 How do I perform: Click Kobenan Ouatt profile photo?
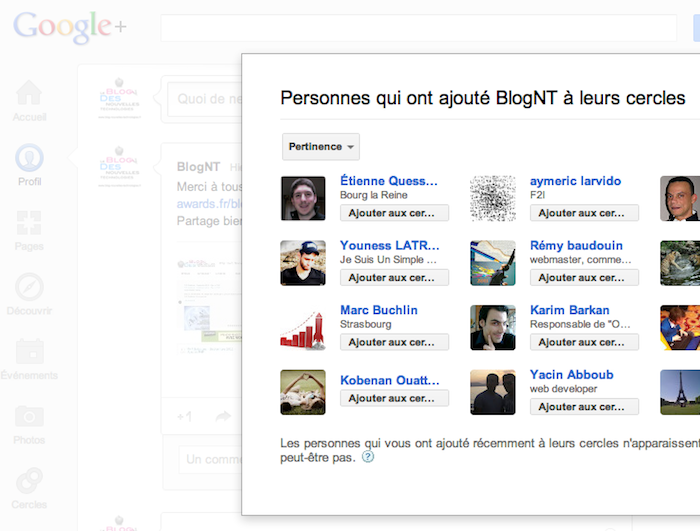pos(303,392)
